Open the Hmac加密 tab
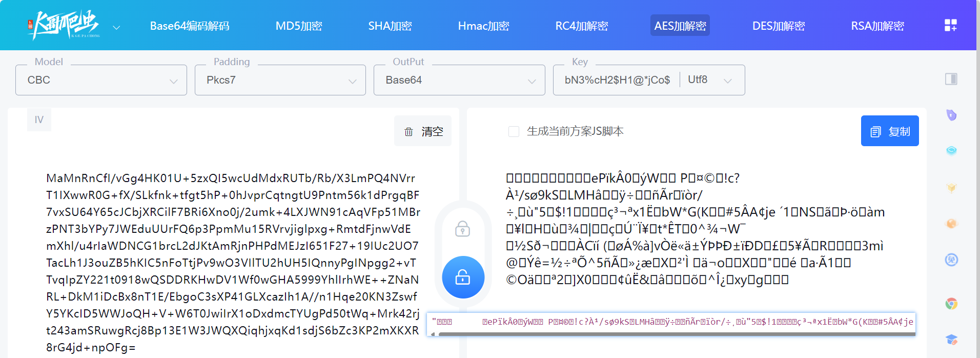The height and width of the screenshot is (358, 980). point(483,26)
